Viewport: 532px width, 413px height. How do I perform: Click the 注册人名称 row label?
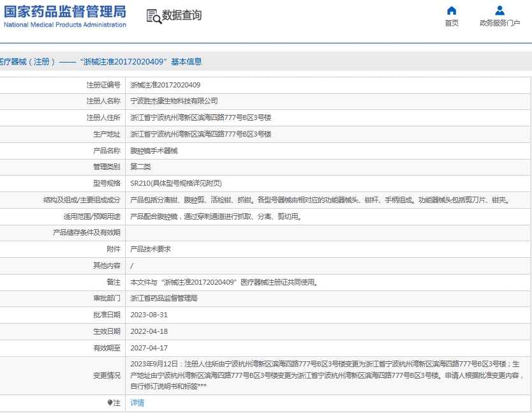tap(103, 101)
